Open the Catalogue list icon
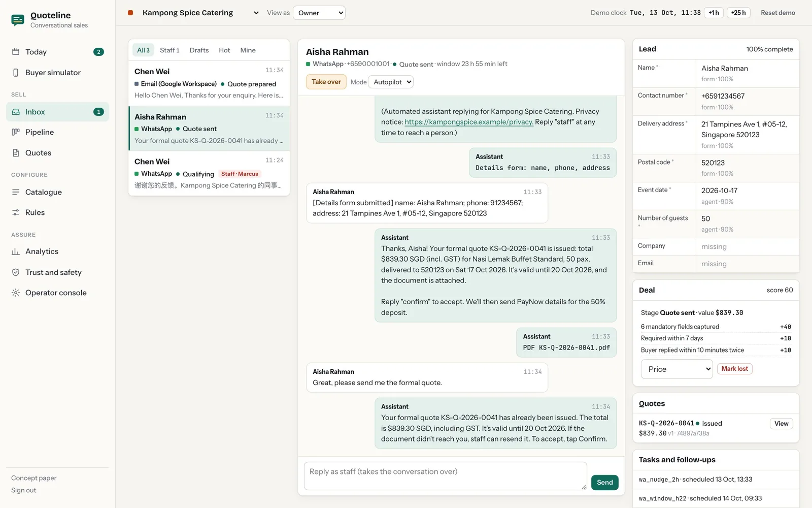Image resolution: width=812 pixels, height=508 pixels. click(16, 192)
